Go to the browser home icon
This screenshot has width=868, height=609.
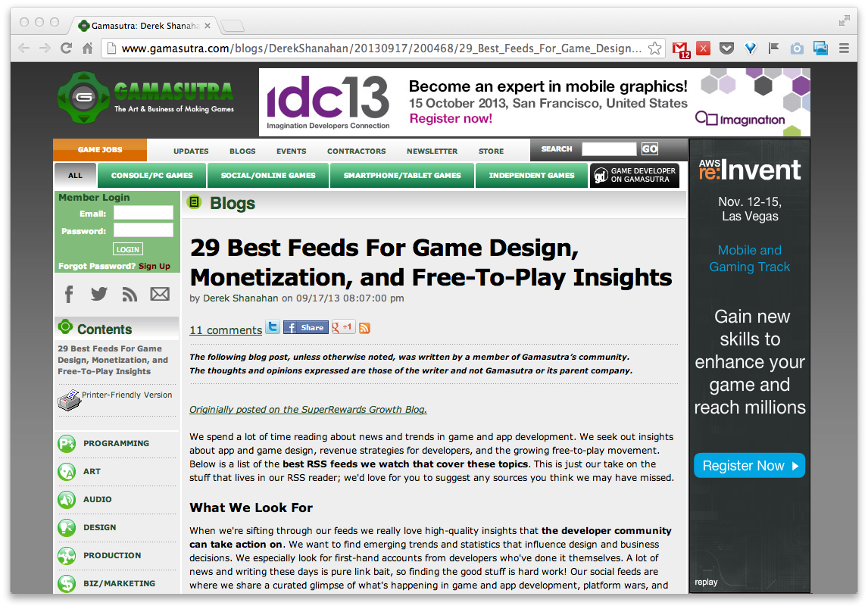87,48
